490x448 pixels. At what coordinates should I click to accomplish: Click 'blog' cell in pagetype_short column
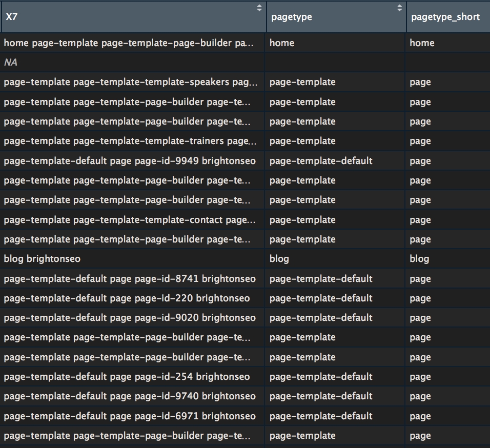point(419,259)
